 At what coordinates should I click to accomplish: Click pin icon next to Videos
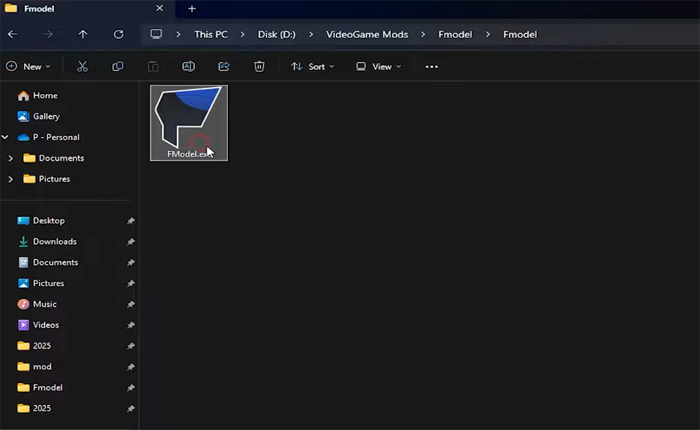(130, 325)
